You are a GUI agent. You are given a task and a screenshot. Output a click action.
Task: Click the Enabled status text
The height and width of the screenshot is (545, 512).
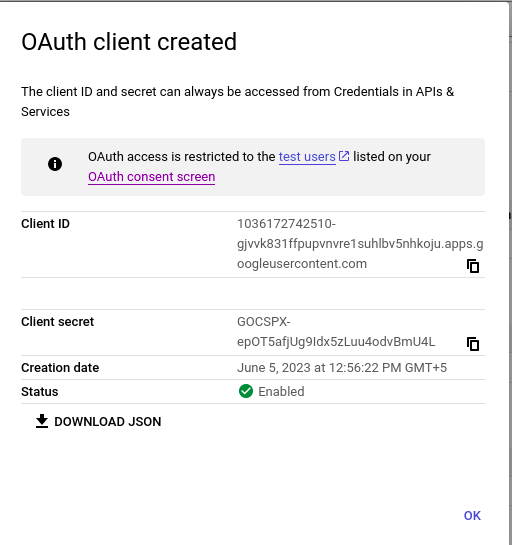click(281, 392)
